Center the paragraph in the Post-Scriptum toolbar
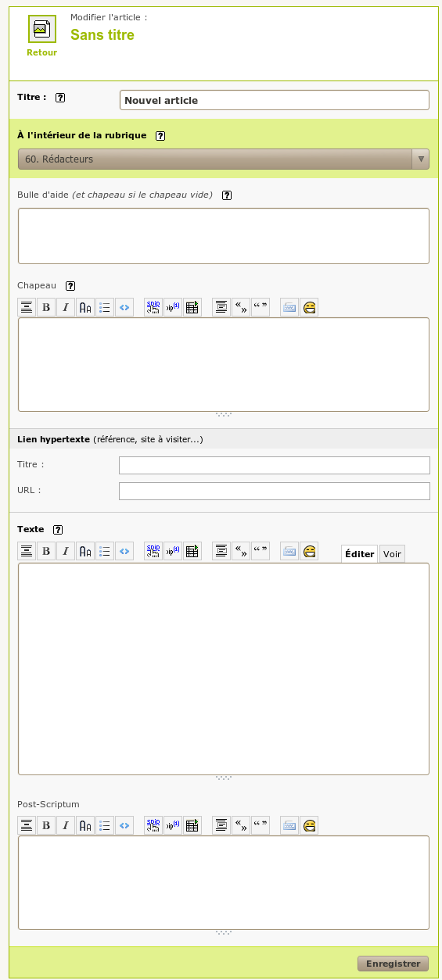Viewport: 442px width, 980px height. (221, 825)
